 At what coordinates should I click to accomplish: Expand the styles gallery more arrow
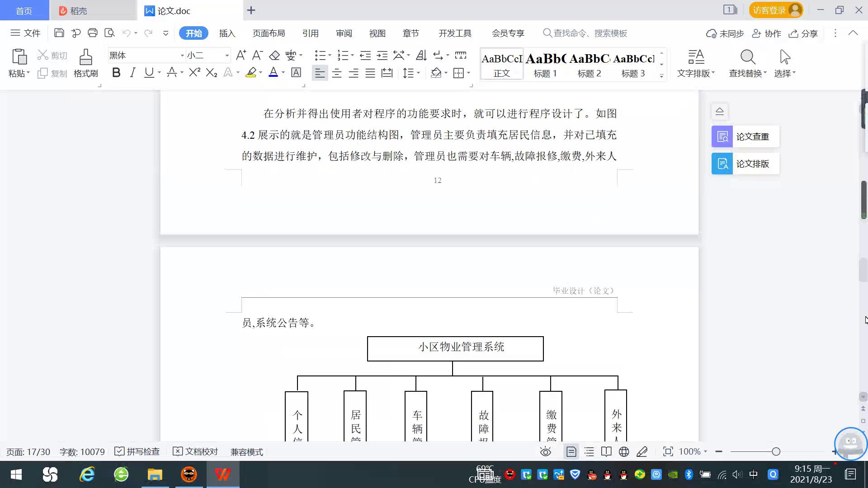pos(662,76)
